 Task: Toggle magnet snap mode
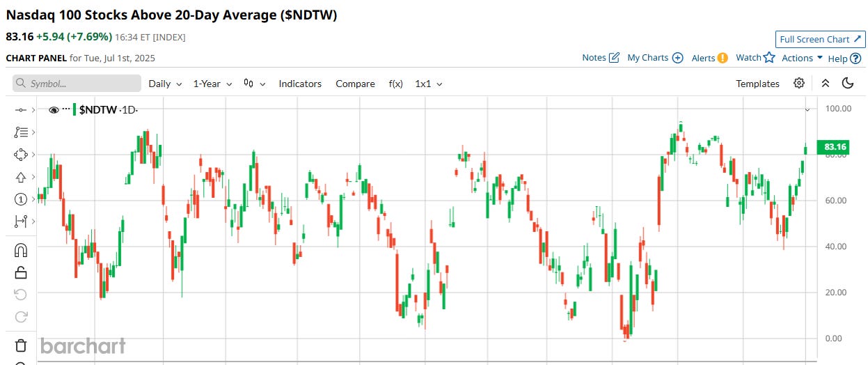(20, 250)
